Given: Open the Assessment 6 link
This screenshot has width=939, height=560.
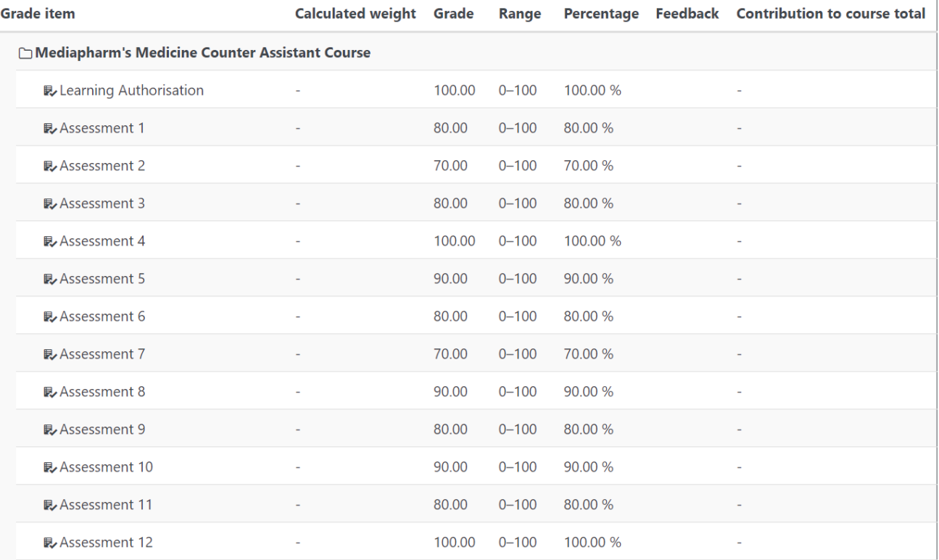Looking at the screenshot, I should tap(102, 317).
